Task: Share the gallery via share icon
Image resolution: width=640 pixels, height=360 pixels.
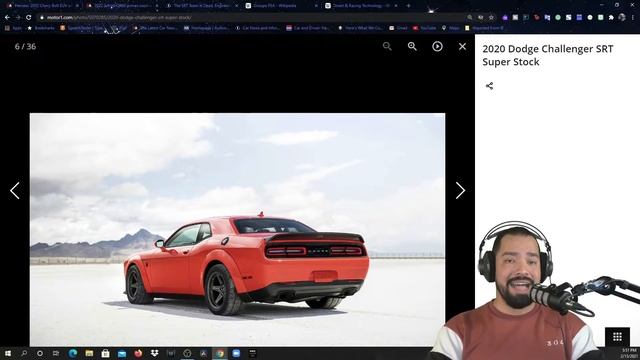Action: (489, 86)
